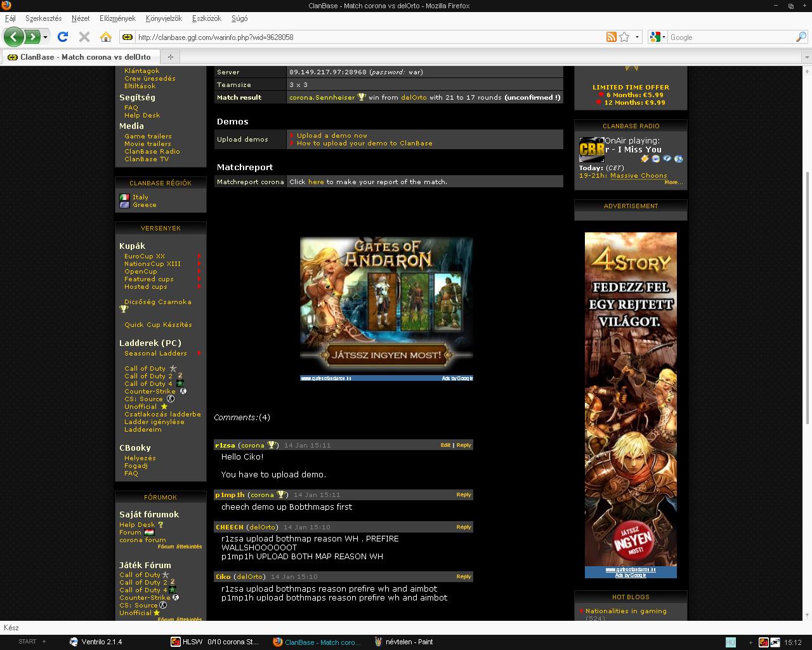Click the browser Back arrow button

point(13,37)
